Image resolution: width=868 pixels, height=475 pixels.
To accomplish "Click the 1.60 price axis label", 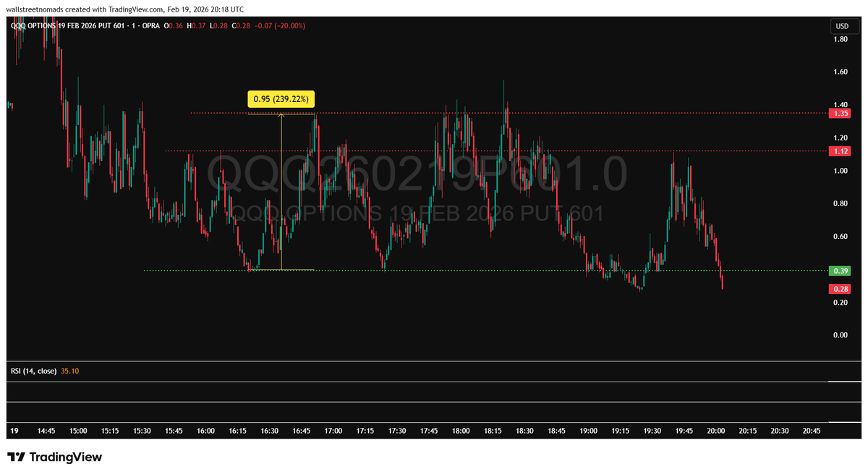I will [840, 72].
